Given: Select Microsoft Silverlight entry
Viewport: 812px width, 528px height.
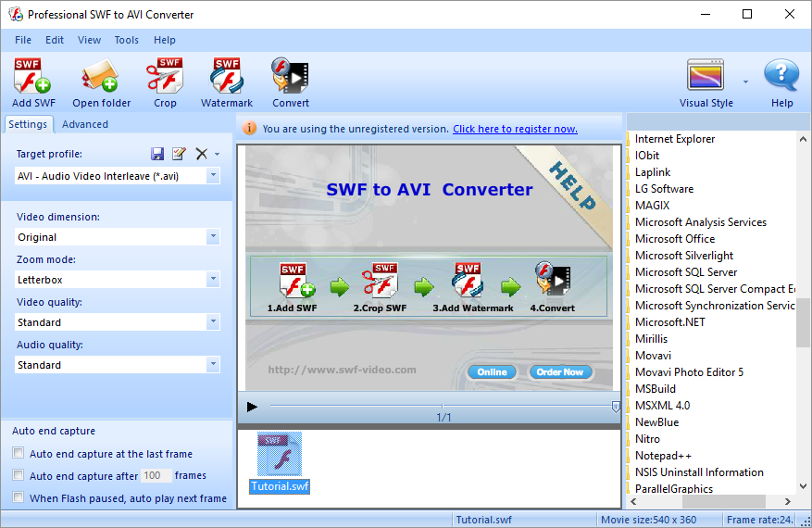Looking at the screenshot, I should [684, 256].
